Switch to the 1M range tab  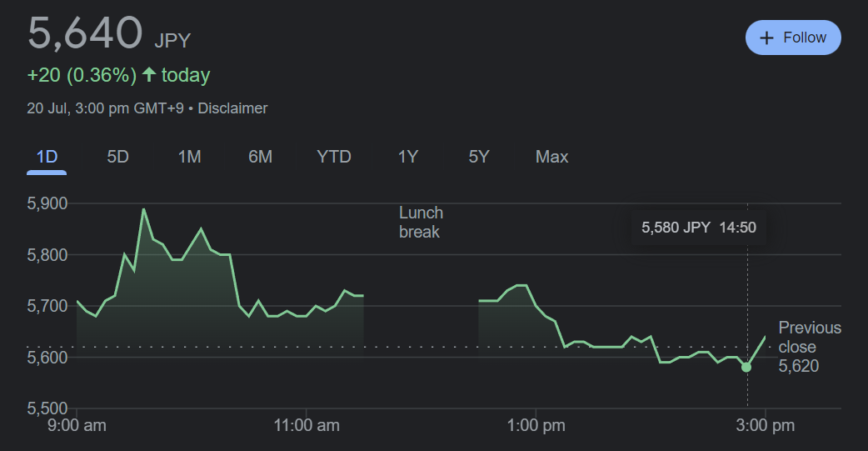[189, 157]
